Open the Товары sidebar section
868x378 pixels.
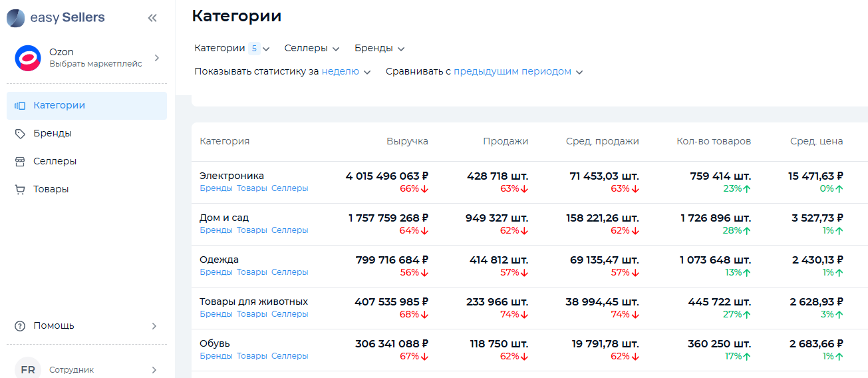pyautogui.click(x=51, y=190)
